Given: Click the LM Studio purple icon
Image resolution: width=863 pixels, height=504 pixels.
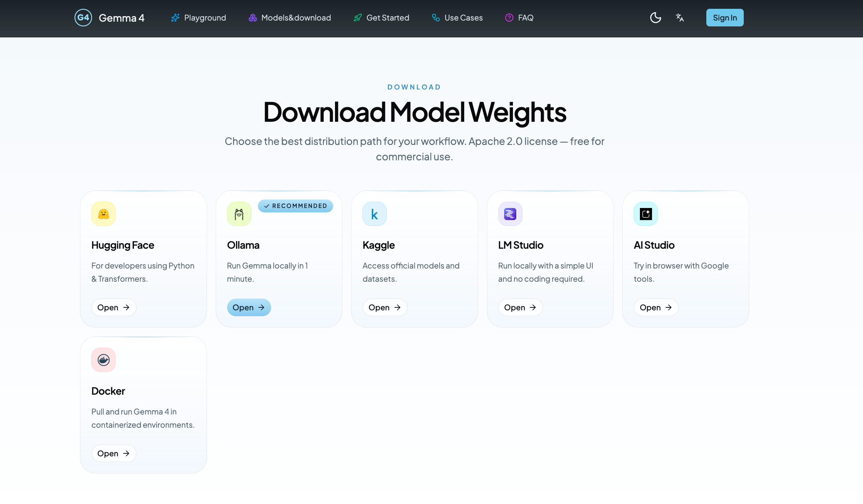Looking at the screenshot, I should [x=510, y=214].
